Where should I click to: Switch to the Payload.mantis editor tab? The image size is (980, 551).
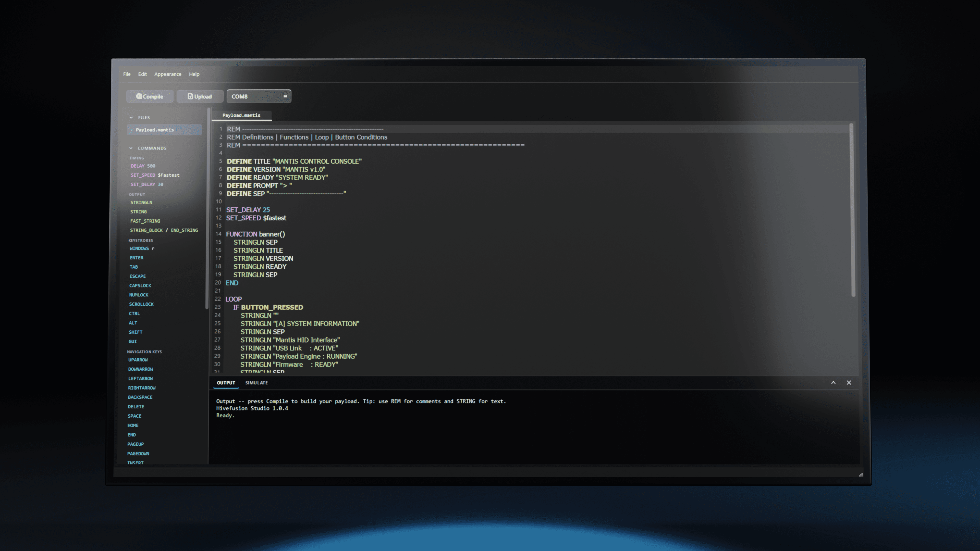click(242, 115)
